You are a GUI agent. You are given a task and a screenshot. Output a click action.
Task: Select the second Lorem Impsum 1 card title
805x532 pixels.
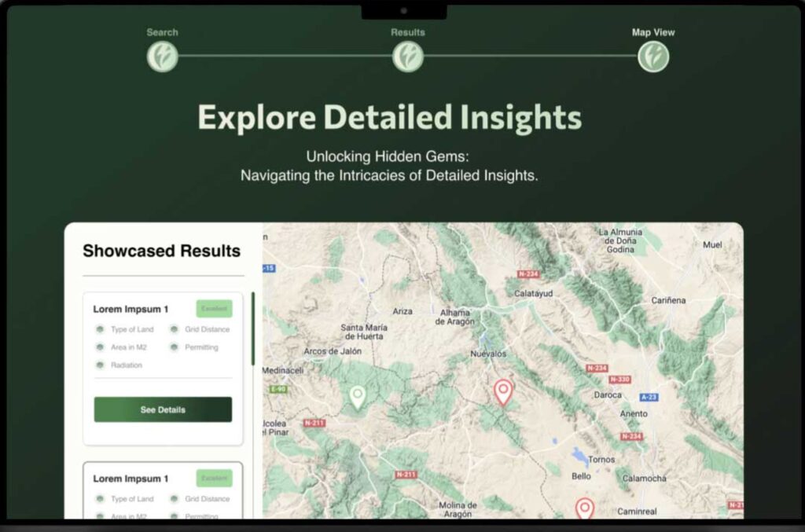tap(130, 479)
